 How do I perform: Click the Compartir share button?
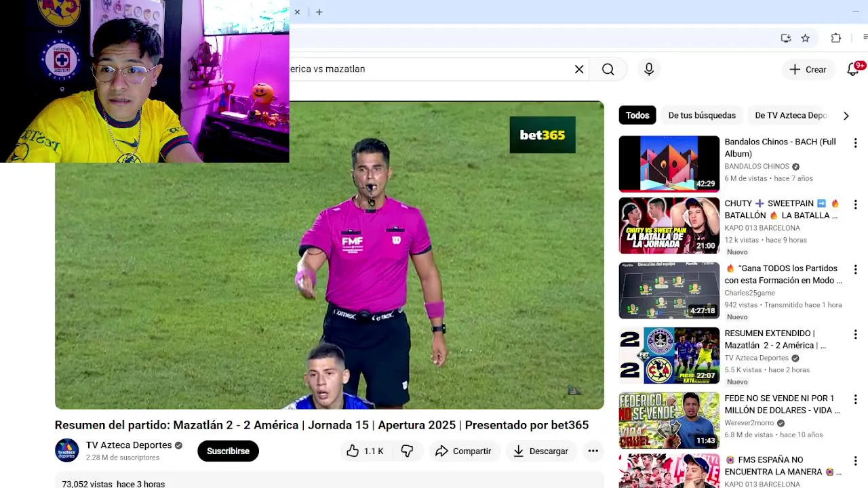pyautogui.click(x=463, y=451)
